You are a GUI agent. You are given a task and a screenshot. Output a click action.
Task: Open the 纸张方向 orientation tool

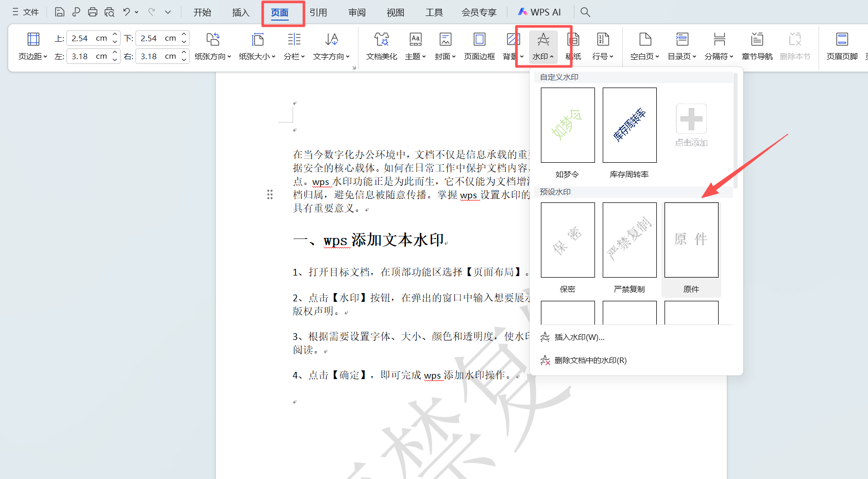[213, 46]
